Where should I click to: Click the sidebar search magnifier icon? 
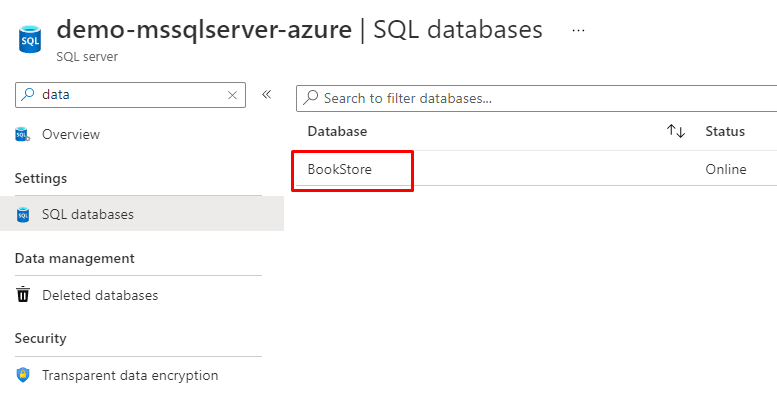[27, 94]
